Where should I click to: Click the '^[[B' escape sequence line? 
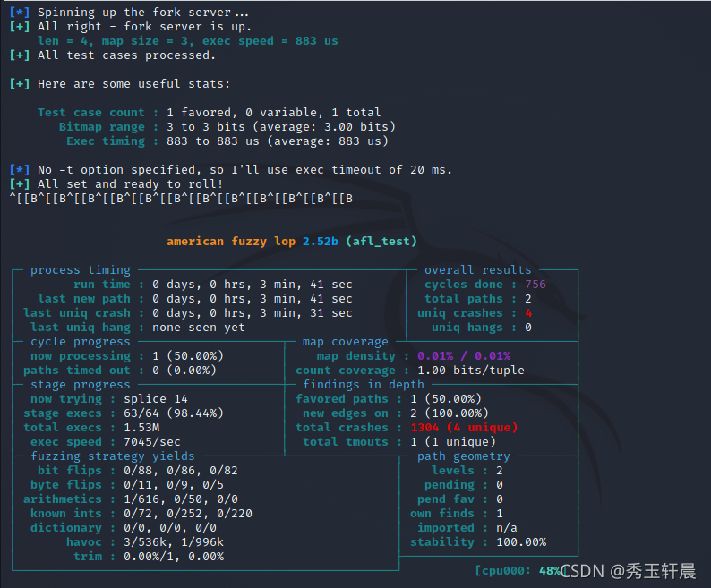coord(181,199)
